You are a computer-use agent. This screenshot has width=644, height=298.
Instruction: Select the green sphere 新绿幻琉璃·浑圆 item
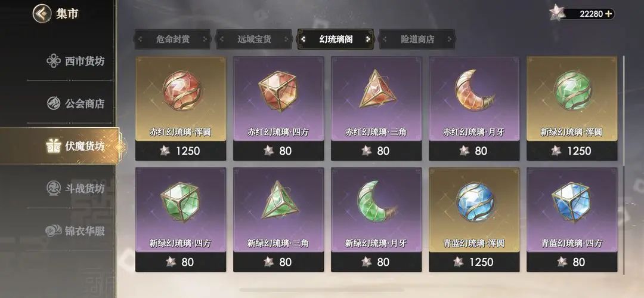coord(572,108)
